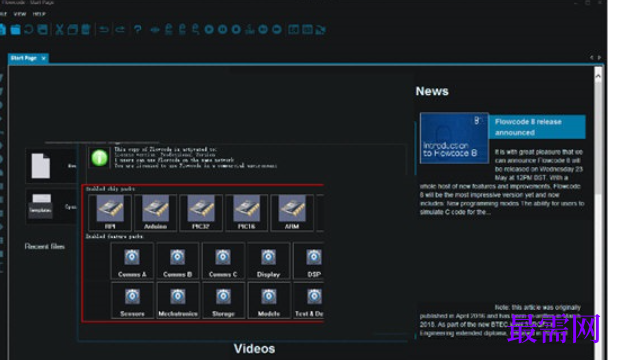Click the Recent files heading

pyautogui.click(x=45, y=246)
